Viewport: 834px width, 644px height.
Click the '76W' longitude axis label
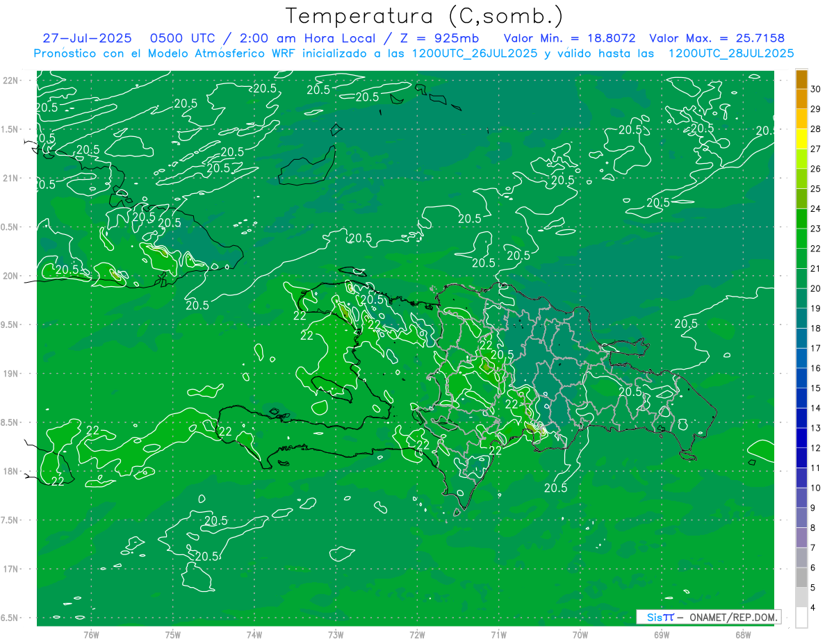click(91, 635)
